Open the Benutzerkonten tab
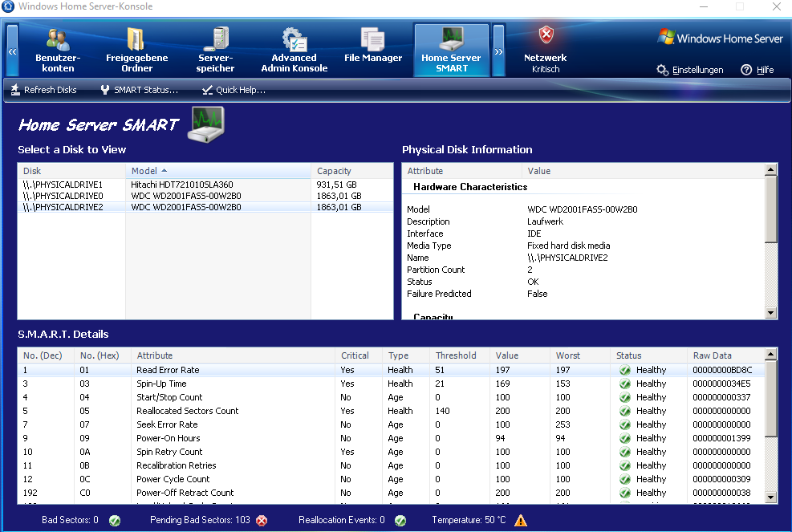 [58, 51]
